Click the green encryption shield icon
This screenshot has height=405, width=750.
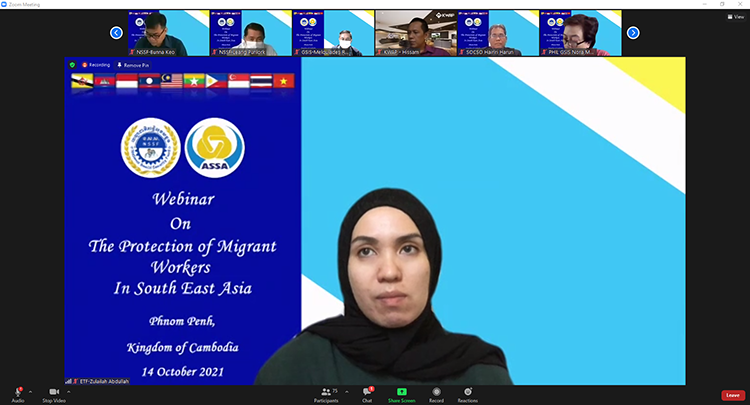[73, 64]
